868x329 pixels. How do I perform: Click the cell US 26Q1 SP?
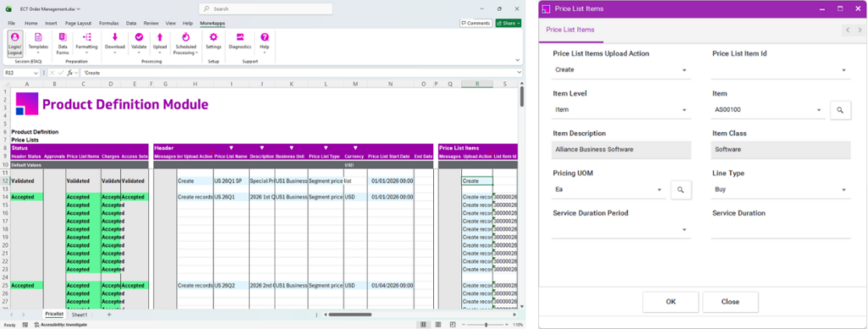click(231, 181)
